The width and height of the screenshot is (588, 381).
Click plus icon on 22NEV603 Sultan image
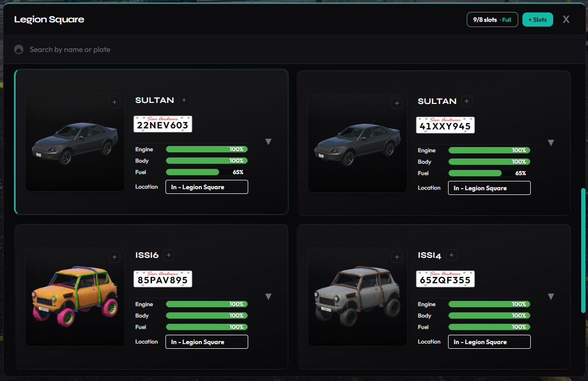(x=114, y=102)
